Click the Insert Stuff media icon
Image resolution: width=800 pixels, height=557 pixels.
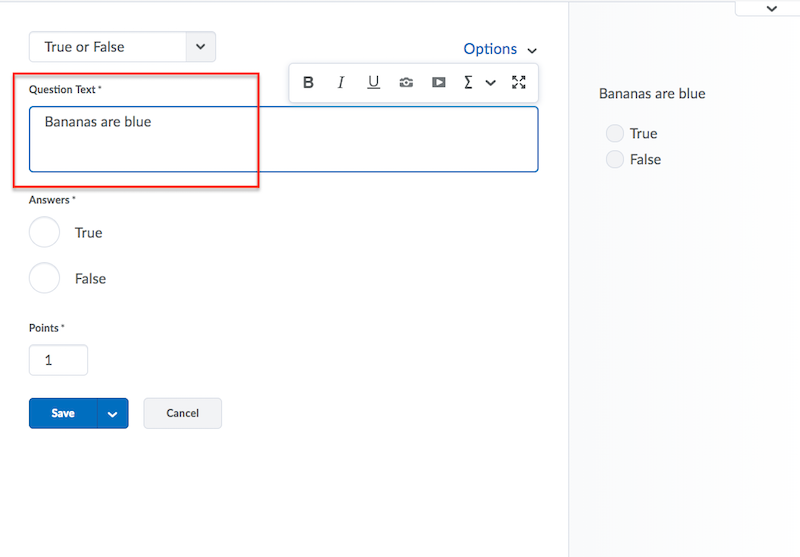click(x=438, y=83)
